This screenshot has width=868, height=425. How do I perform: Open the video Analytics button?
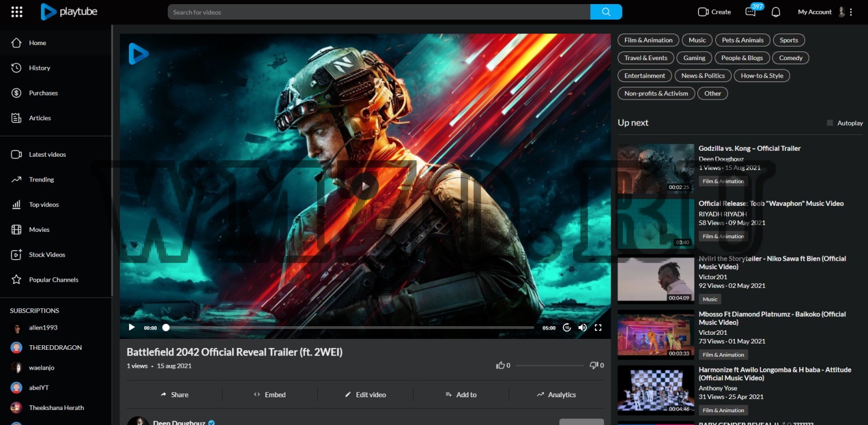(x=556, y=395)
